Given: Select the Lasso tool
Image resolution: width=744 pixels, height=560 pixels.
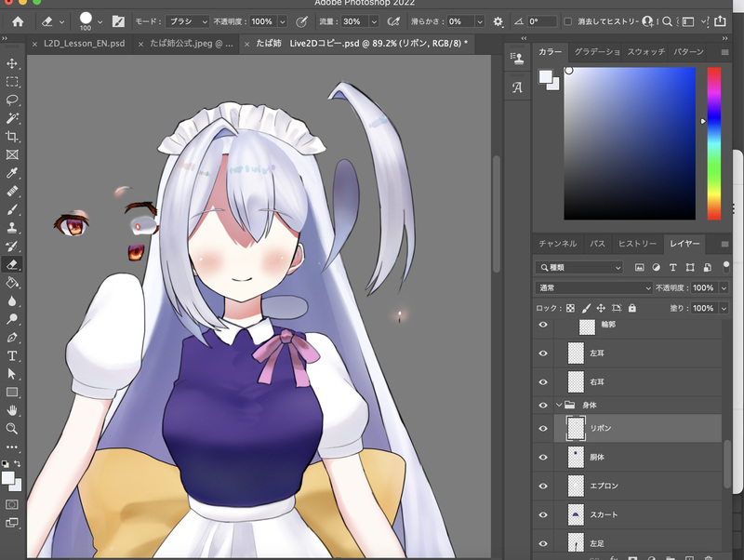Looking at the screenshot, I should 12,100.
